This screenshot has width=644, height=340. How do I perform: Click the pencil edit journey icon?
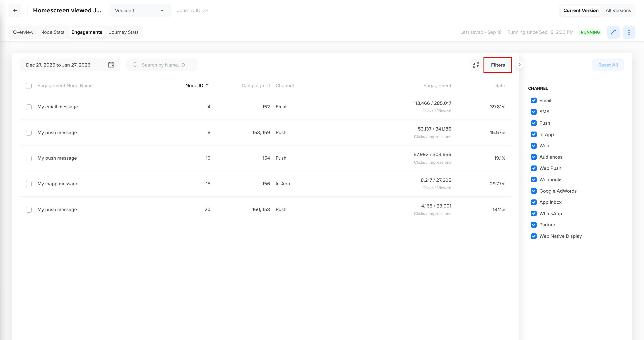pyautogui.click(x=613, y=32)
